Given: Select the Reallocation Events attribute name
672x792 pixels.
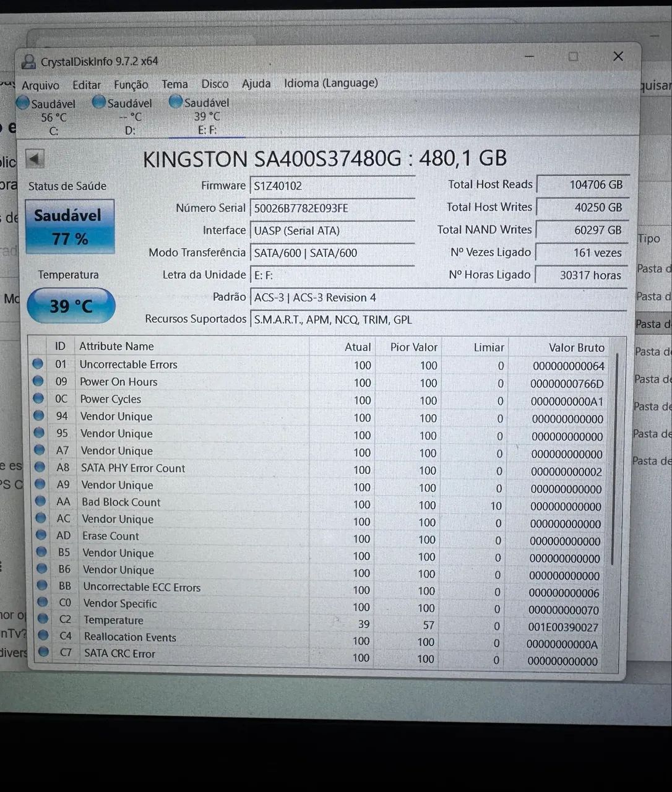Looking at the screenshot, I should [x=130, y=637].
